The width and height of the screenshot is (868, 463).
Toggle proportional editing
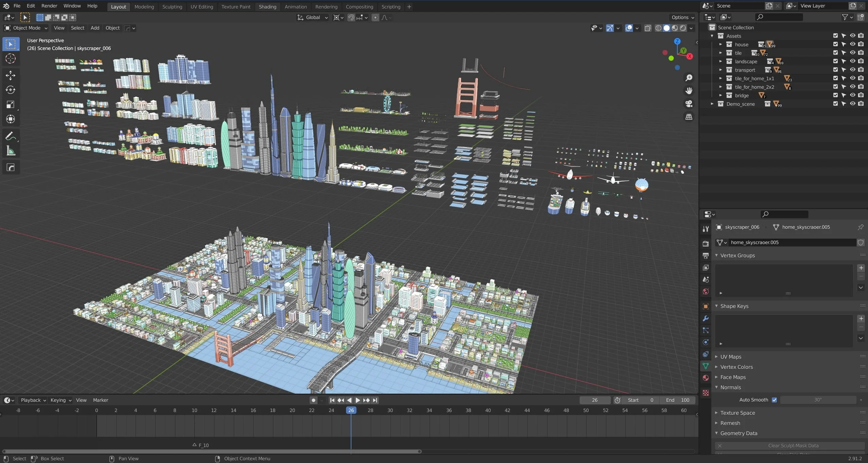coord(375,18)
